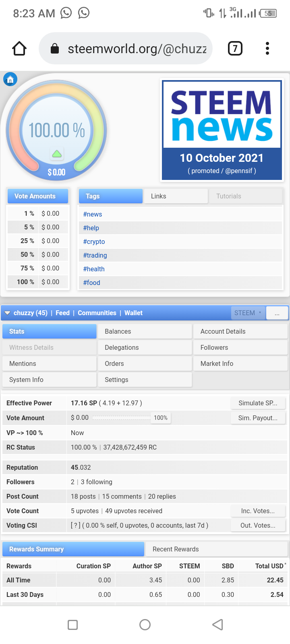The width and height of the screenshot is (290, 644).
Task: Click the 50 % vote amount row
Action: click(x=39, y=254)
